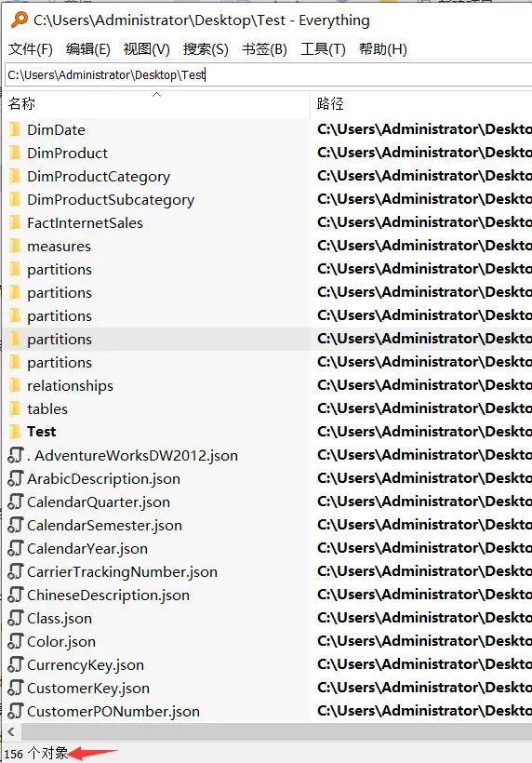
Task: Select the DimProductCategory folder icon
Action: pos(15,176)
